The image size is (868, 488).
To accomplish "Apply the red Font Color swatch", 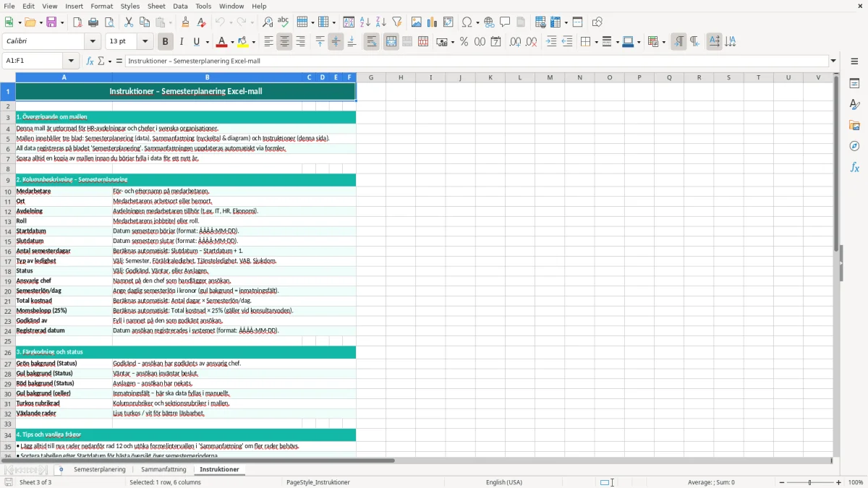I will tap(223, 42).
